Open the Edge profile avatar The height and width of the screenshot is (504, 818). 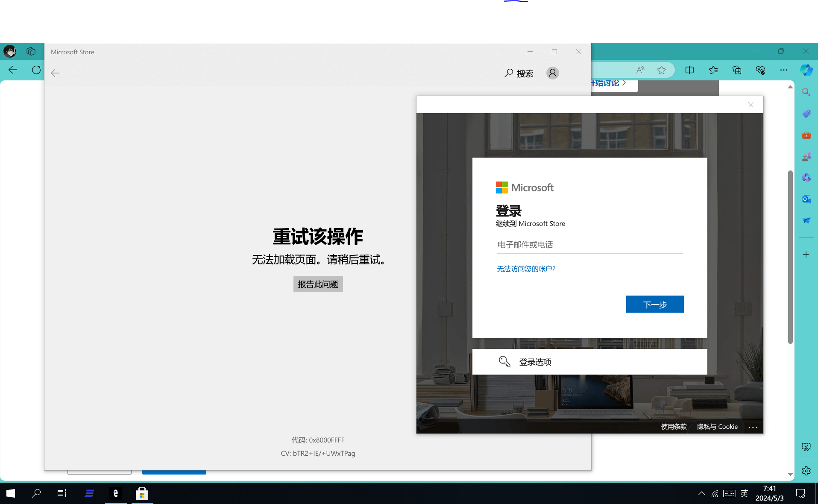point(10,51)
